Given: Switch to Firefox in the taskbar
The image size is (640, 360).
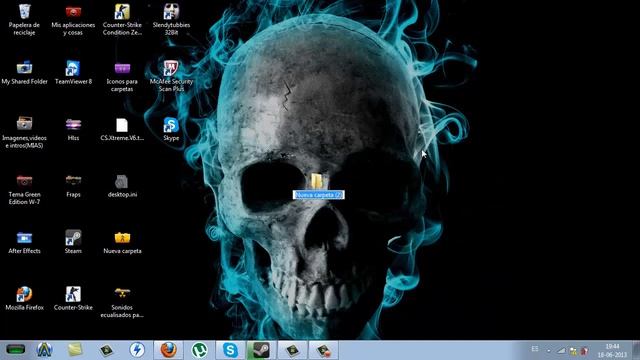Looking at the screenshot, I should (168, 350).
